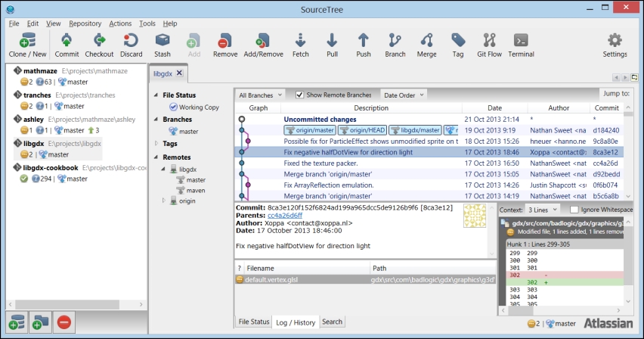Click the Description column header

(371, 107)
